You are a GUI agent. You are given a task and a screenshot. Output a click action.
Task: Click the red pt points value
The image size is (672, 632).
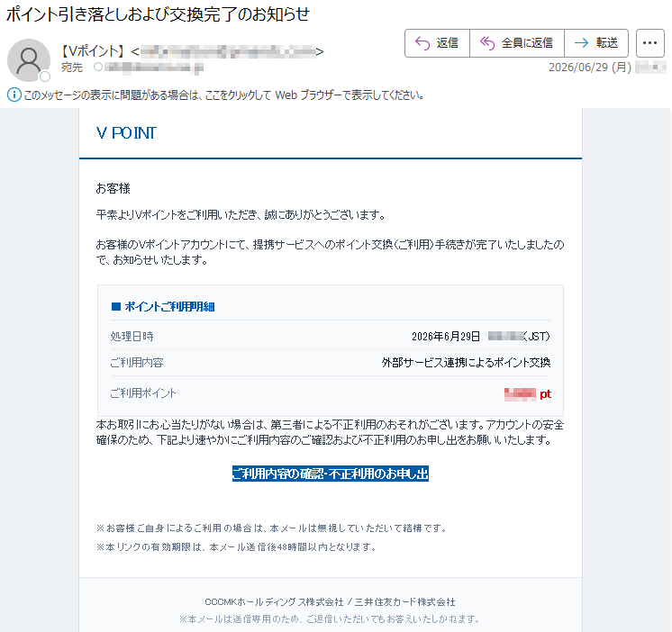pos(528,394)
